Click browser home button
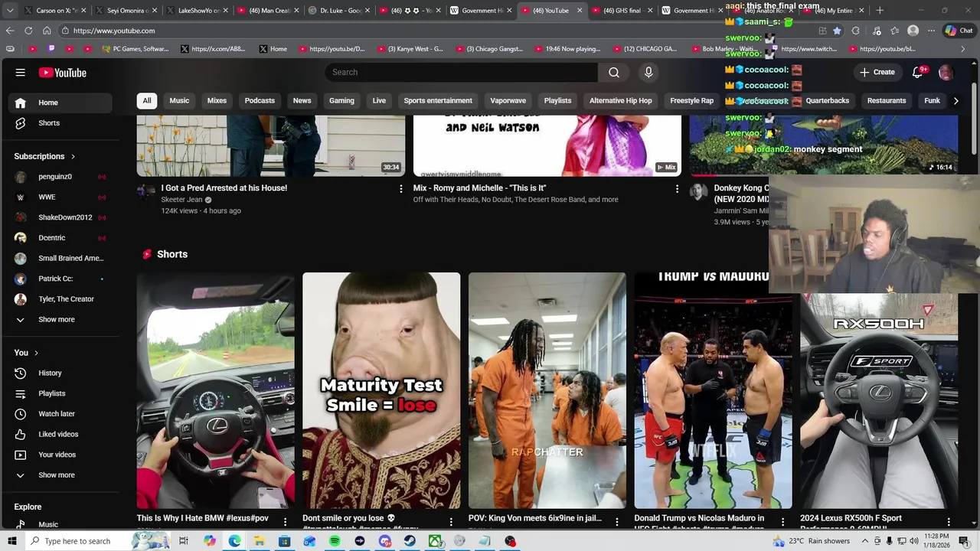Image resolution: width=980 pixels, height=551 pixels. 47,31
